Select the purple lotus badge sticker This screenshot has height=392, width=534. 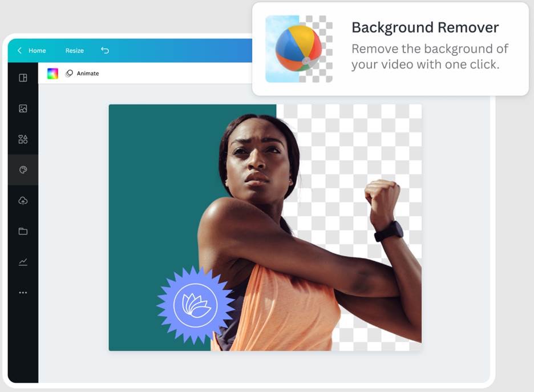[x=195, y=304]
